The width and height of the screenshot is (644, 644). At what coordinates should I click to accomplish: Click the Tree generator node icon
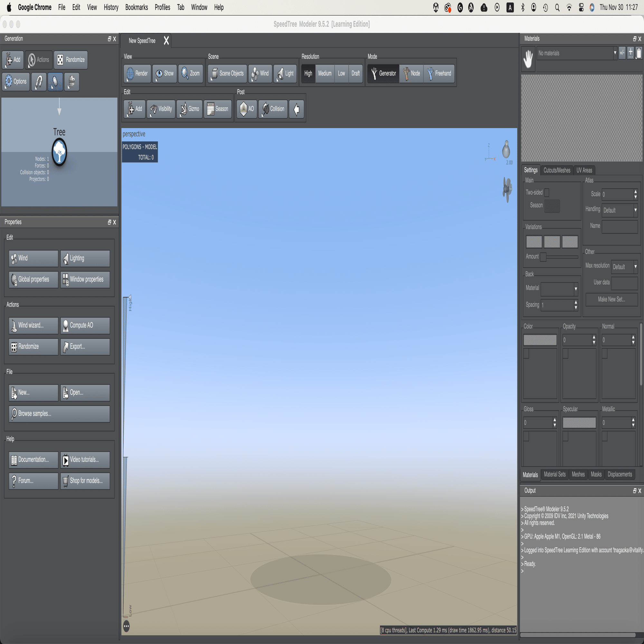point(59,152)
